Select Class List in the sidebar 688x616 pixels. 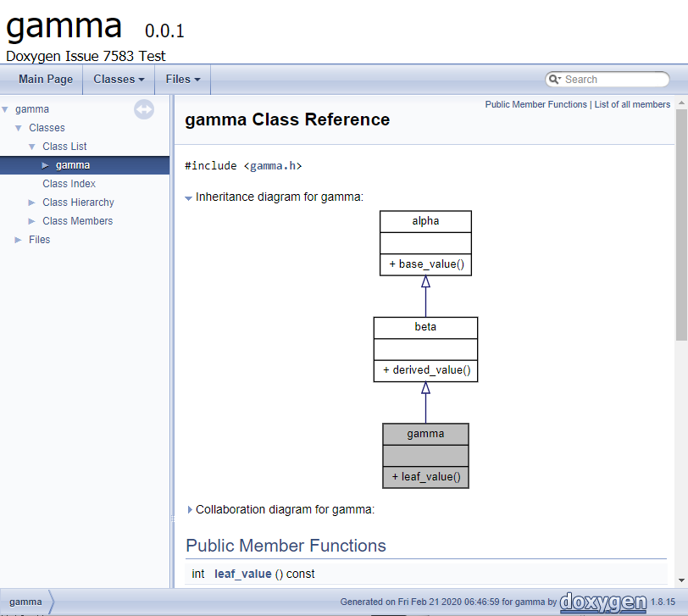[64, 147]
